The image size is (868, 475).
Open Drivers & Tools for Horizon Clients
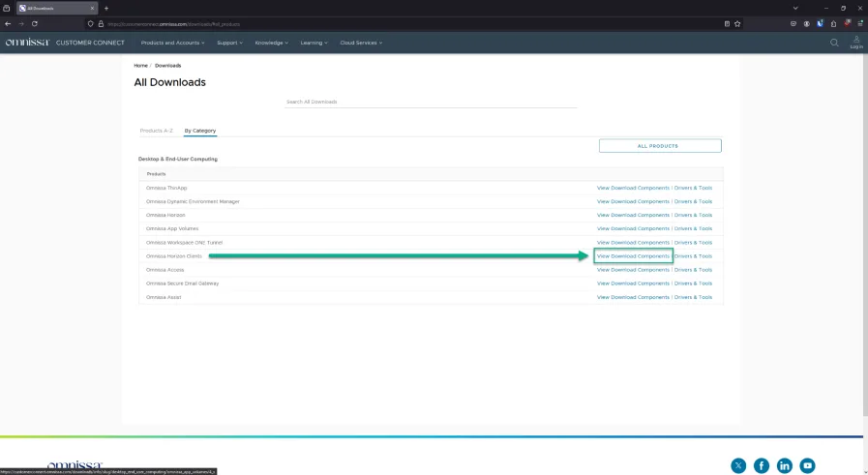[x=693, y=256]
